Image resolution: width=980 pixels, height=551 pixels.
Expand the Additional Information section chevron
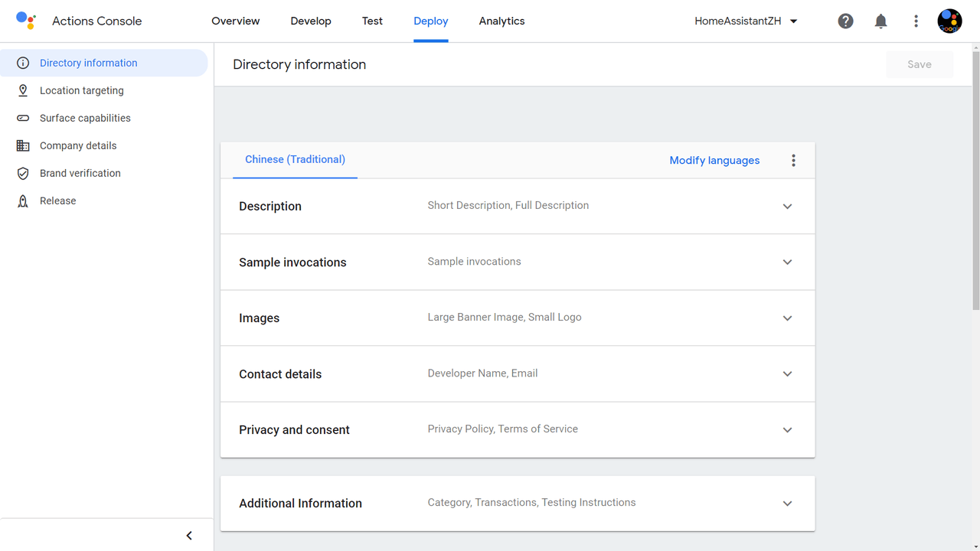(x=787, y=504)
